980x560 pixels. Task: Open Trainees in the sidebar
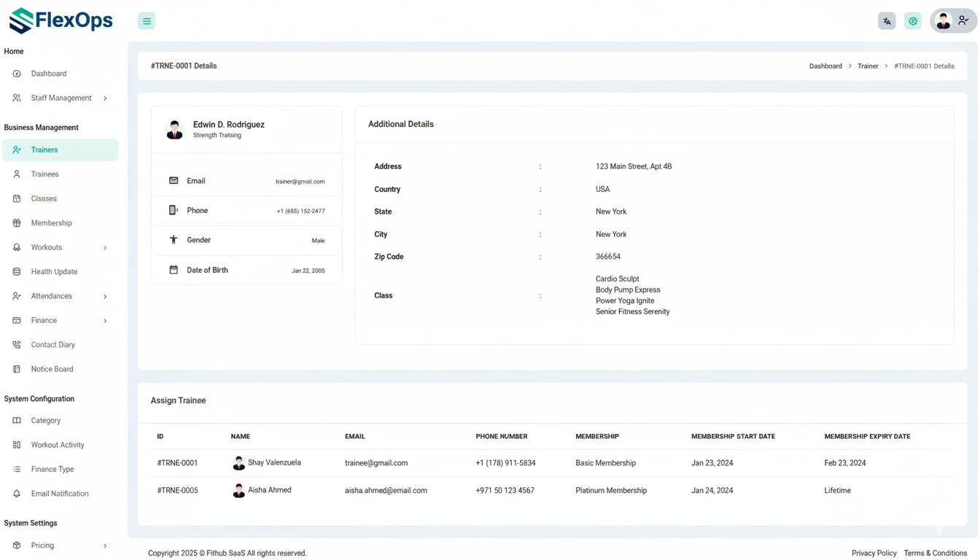pyautogui.click(x=44, y=174)
